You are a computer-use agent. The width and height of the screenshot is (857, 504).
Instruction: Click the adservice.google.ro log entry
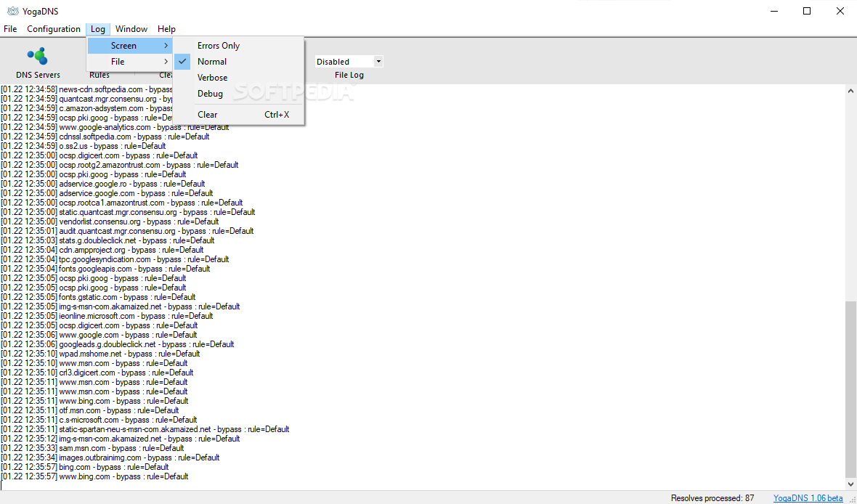coord(102,184)
